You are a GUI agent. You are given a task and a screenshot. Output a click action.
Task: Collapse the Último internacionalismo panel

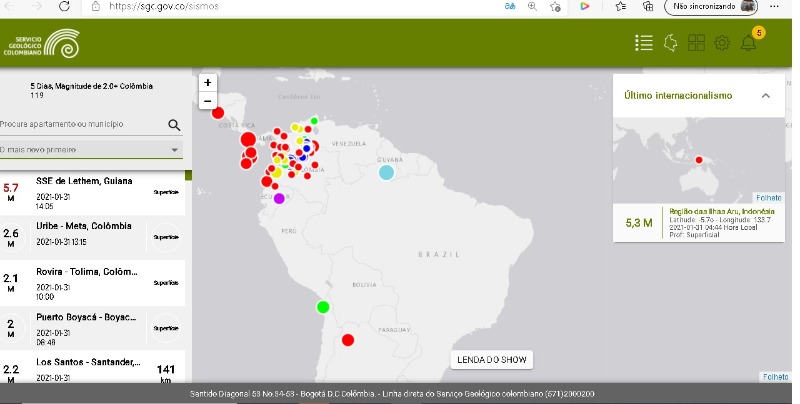point(765,95)
